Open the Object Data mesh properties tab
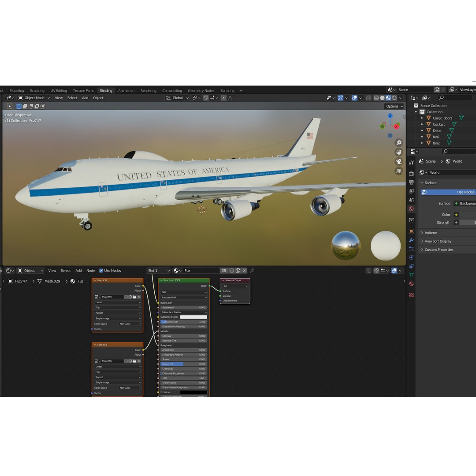 [411, 275]
